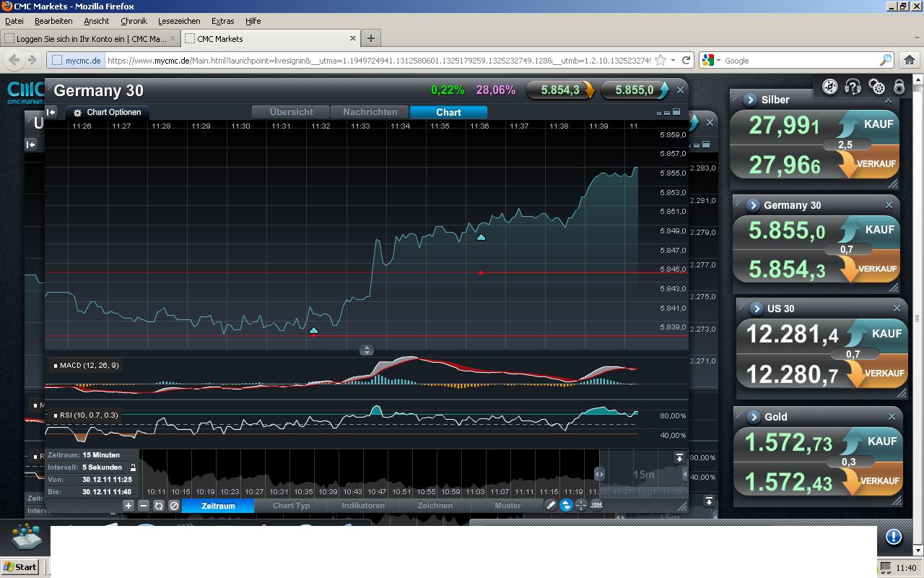Open the gears settings icon
924x578 pixels.
(x=877, y=87)
